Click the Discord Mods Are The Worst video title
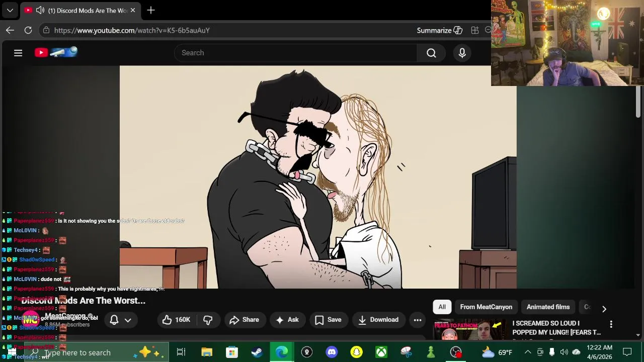 [83, 301]
